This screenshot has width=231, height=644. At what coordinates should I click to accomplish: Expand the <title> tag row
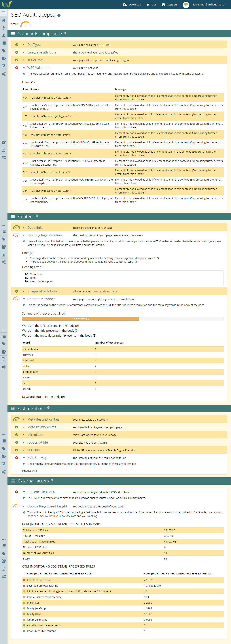click(x=24, y=60)
